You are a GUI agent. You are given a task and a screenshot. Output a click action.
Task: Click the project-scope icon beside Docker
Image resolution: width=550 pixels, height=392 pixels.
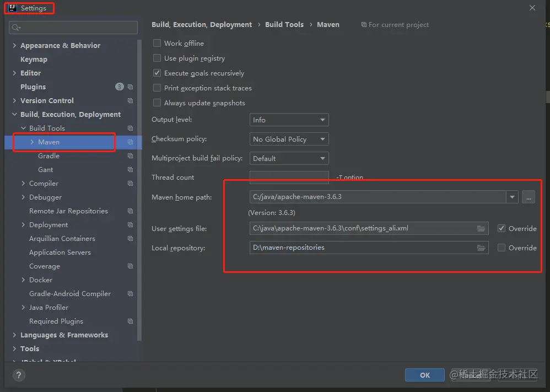pos(130,280)
